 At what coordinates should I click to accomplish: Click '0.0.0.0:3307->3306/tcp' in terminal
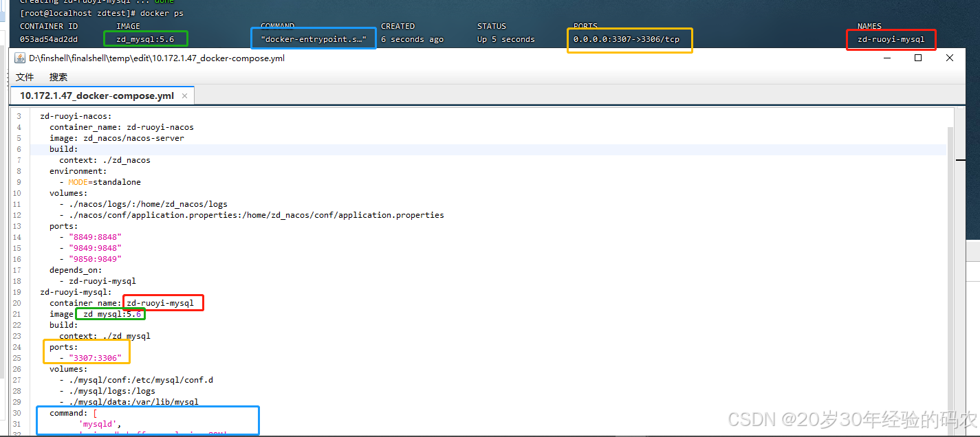(x=627, y=39)
